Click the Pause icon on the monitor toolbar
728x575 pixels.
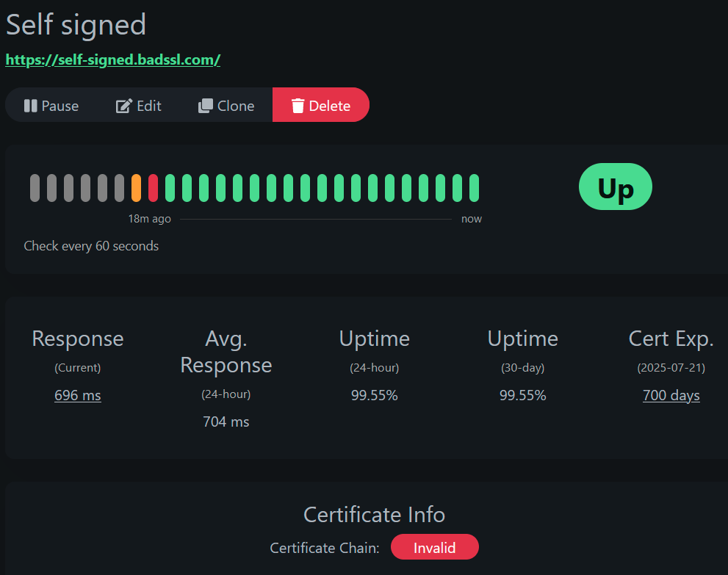pyautogui.click(x=30, y=105)
